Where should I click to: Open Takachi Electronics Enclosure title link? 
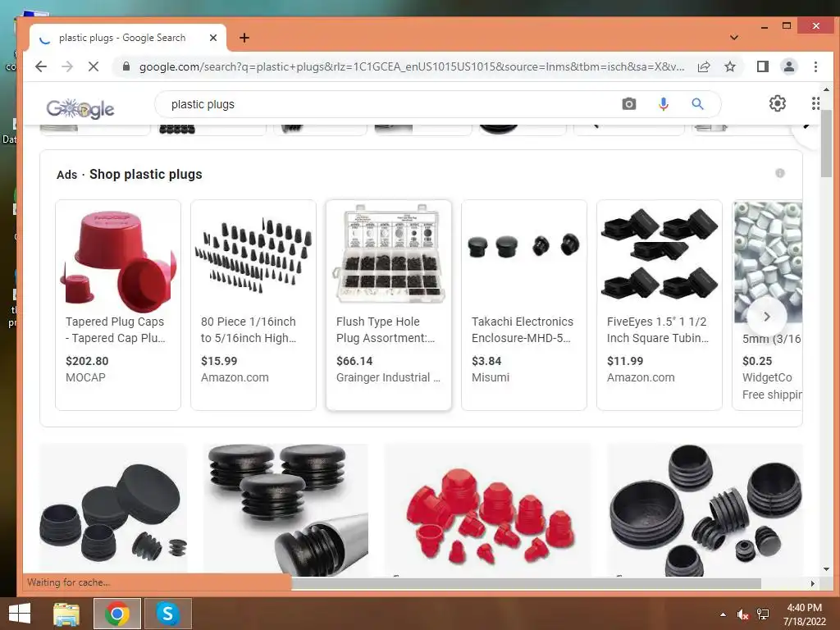(523, 330)
